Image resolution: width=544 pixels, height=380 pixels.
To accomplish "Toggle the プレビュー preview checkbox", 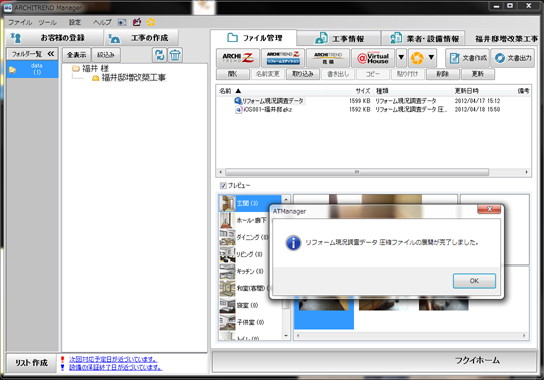I will coord(223,186).
